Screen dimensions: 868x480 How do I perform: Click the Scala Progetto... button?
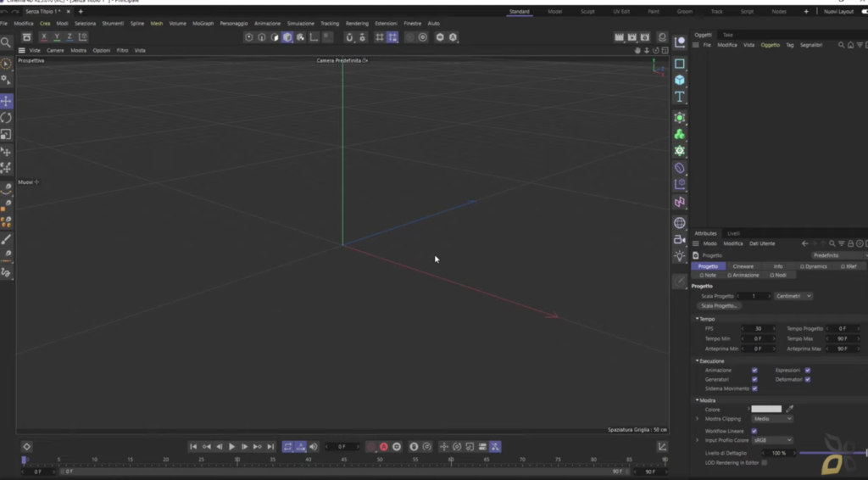tap(719, 305)
